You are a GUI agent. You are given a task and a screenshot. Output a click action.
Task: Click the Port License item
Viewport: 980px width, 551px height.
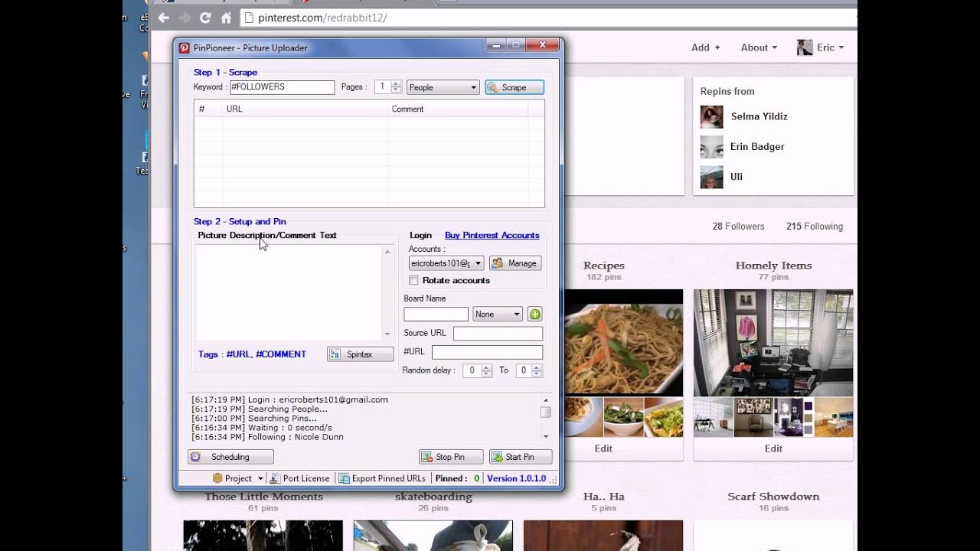click(x=299, y=478)
